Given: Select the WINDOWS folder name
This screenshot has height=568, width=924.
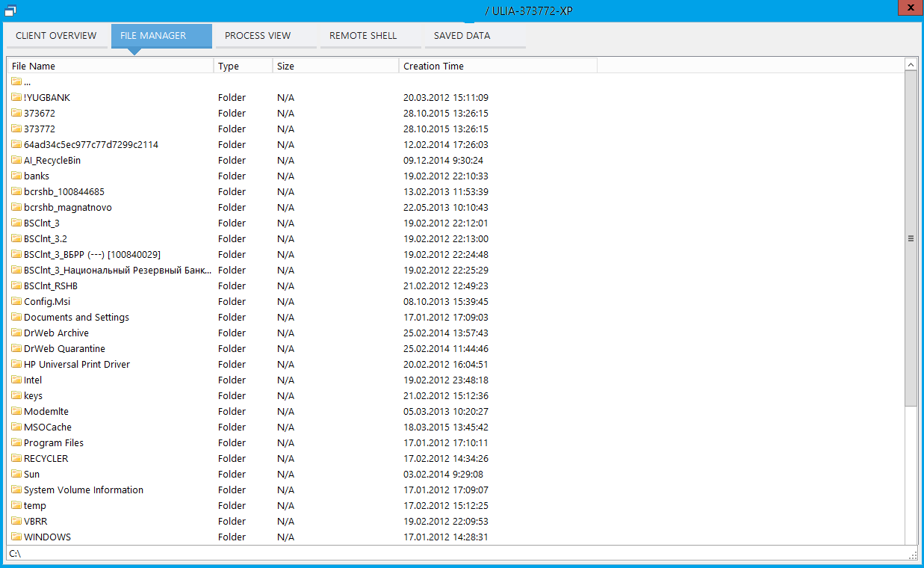Looking at the screenshot, I should pyautogui.click(x=48, y=537).
